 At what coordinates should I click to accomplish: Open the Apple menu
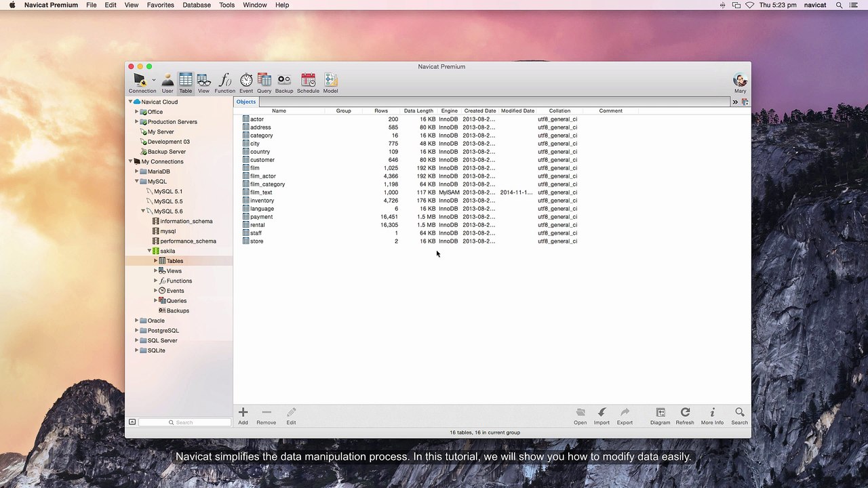(12, 5)
